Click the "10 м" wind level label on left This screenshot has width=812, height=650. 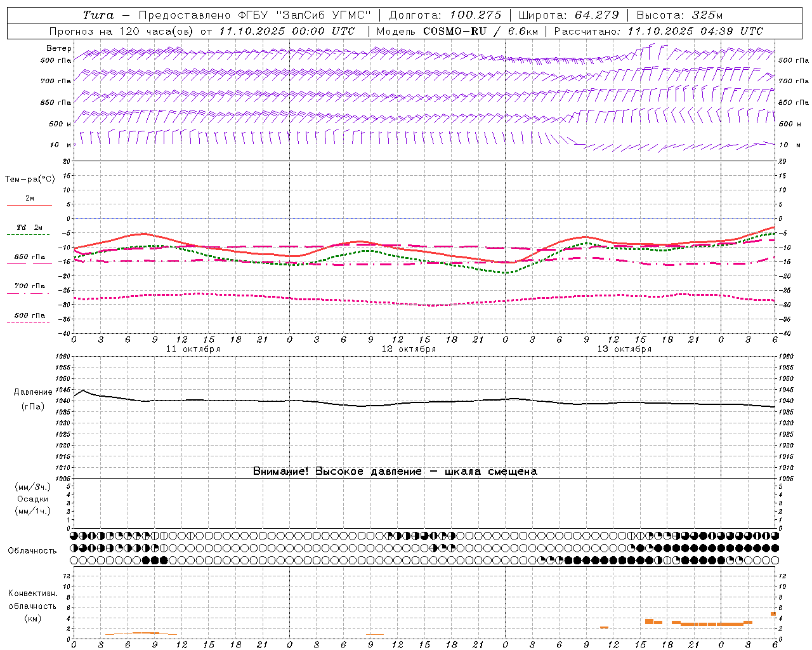61,145
